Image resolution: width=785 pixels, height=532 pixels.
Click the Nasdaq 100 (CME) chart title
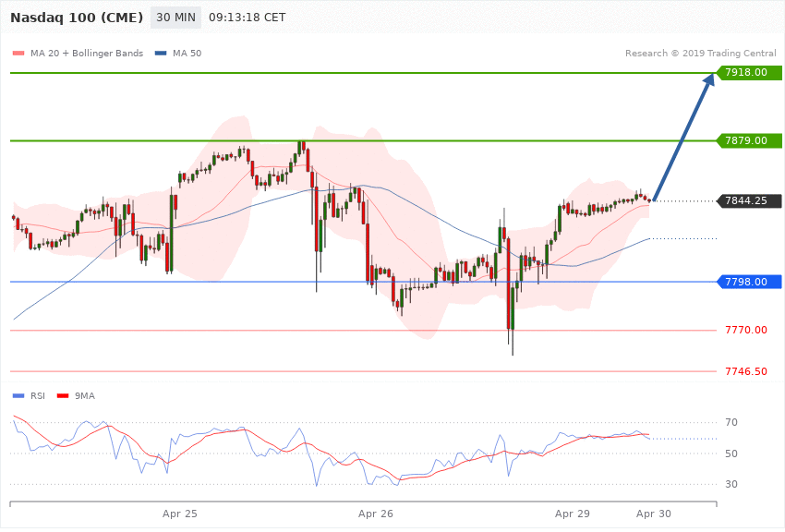(x=77, y=18)
